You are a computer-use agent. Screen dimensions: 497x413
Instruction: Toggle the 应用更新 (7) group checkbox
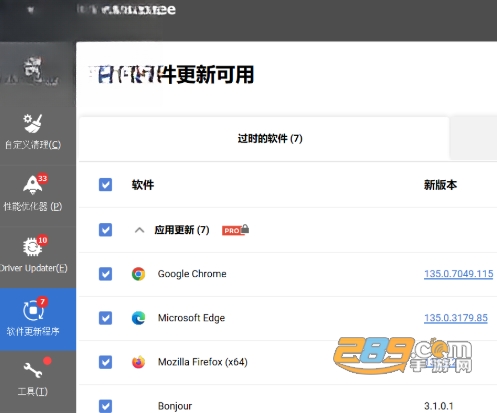(105, 230)
